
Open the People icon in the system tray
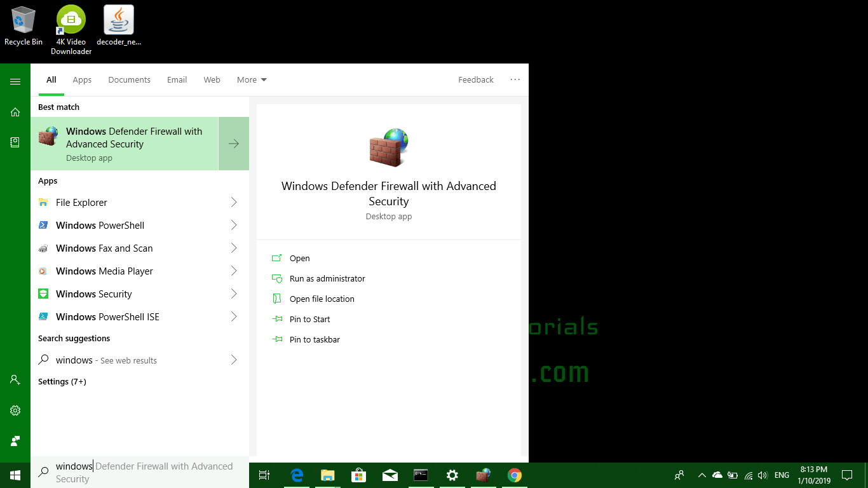pyautogui.click(x=679, y=475)
